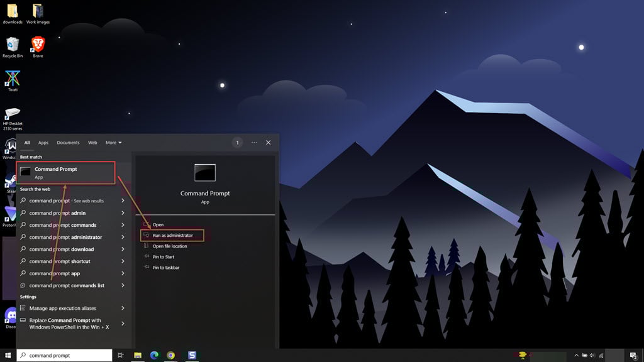Select the Discord desktop shortcut

click(10, 318)
